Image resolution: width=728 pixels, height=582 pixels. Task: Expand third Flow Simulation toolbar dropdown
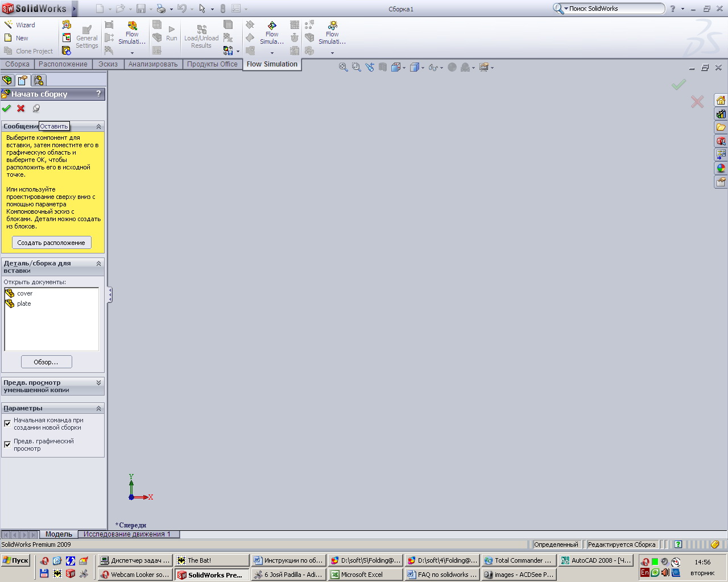332,53
